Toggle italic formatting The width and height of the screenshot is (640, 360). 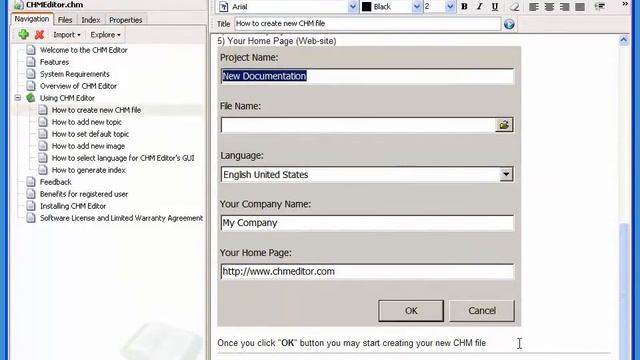pyautogui.click(x=480, y=7)
